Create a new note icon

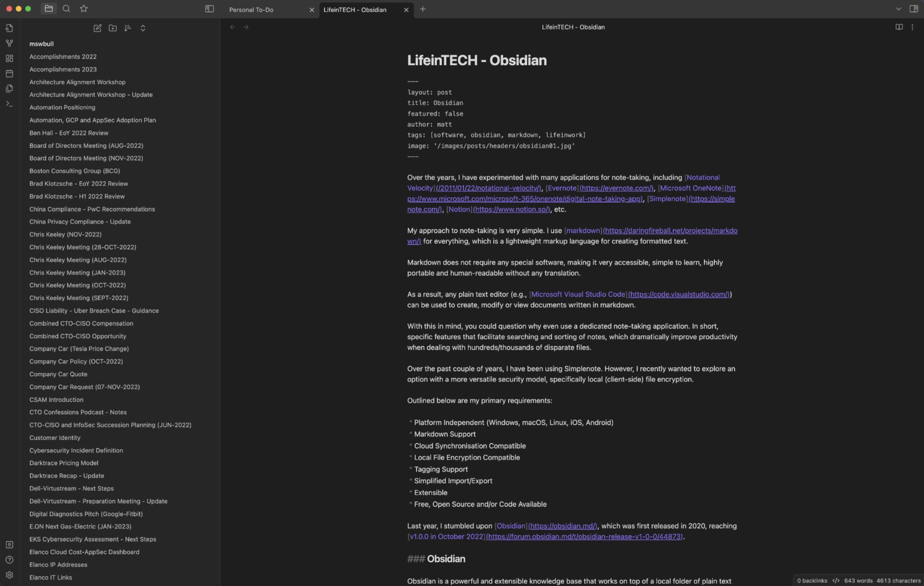tap(97, 28)
